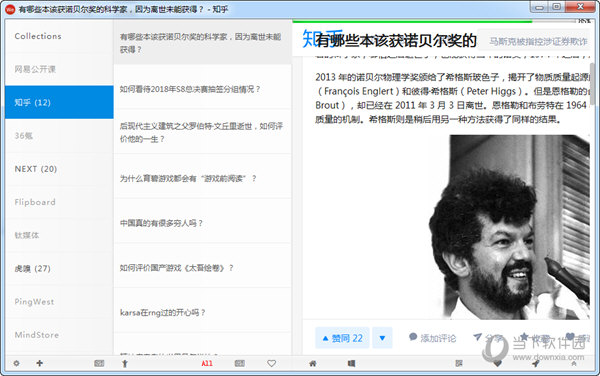The height and width of the screenshot is (376, 600).
Task: Open the 网易公开课 source
Action: [x=59, y=69]
